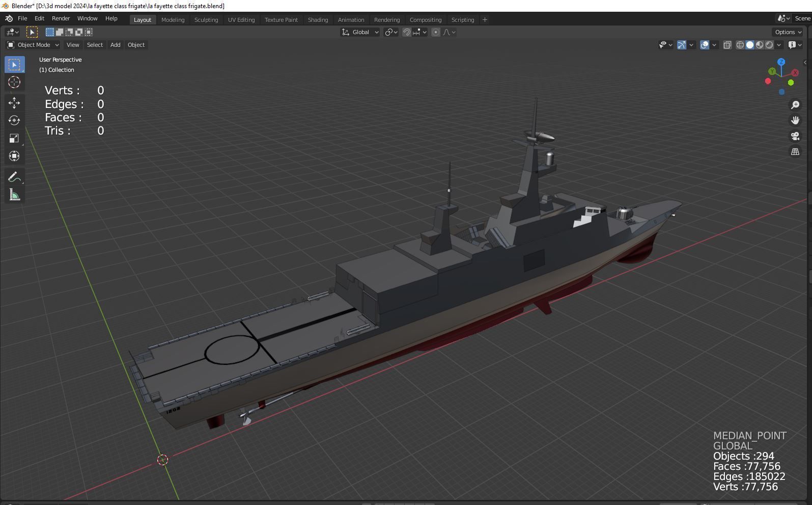Switch to rendered viewport shading
812x505 pixels.
[769, 45]
